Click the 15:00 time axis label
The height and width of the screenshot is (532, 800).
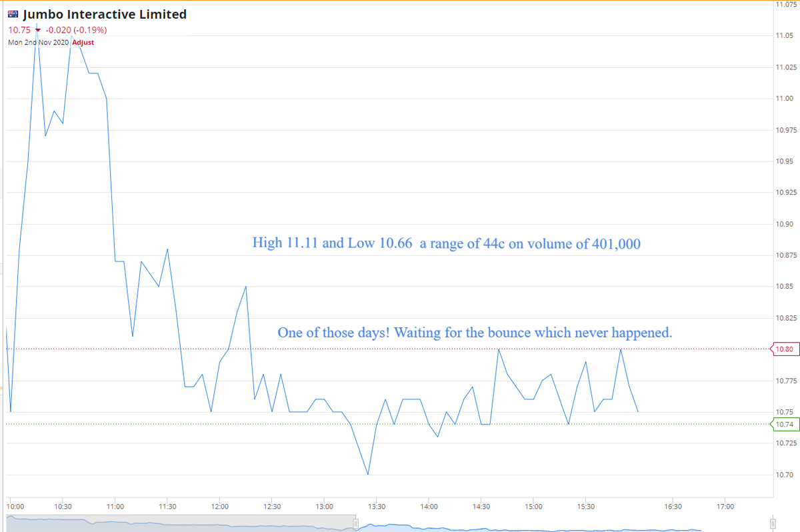coord(533,506)
